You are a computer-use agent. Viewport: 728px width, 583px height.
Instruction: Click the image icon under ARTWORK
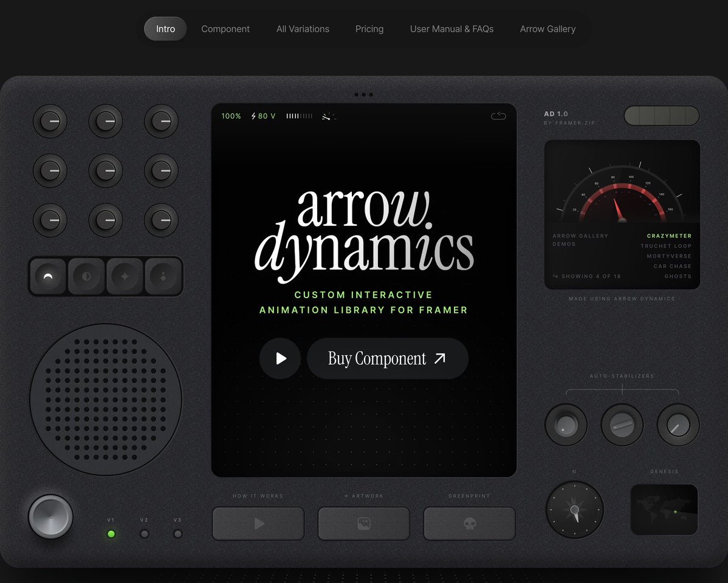coord(363,523)
